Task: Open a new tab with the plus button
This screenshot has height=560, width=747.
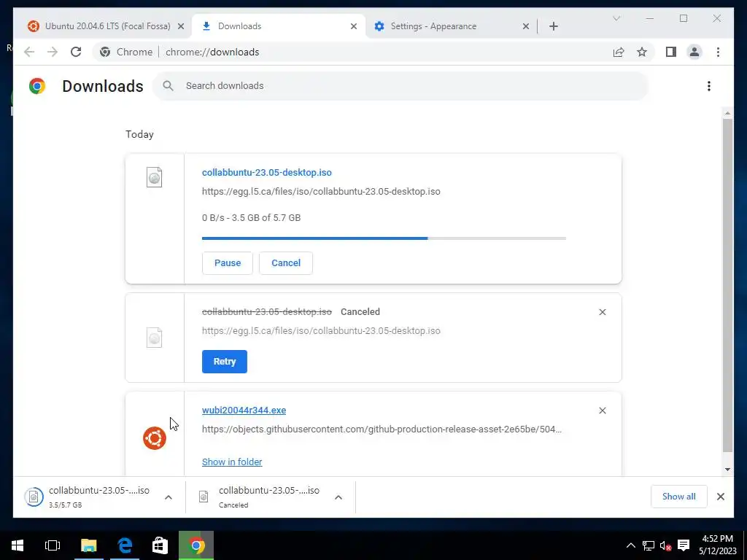Action: (553, 26)
